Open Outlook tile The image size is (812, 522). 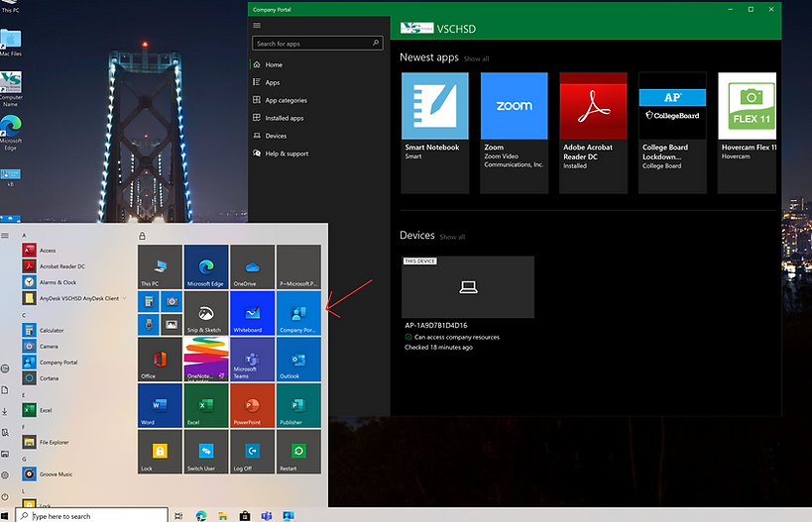pyautogui.click(x=298, y=360)
